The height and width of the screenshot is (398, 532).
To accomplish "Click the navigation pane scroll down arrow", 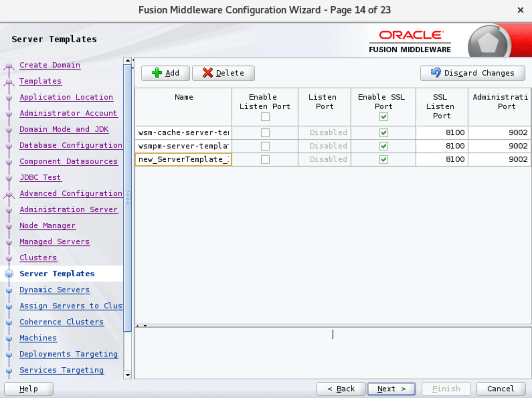I will 128,375.
